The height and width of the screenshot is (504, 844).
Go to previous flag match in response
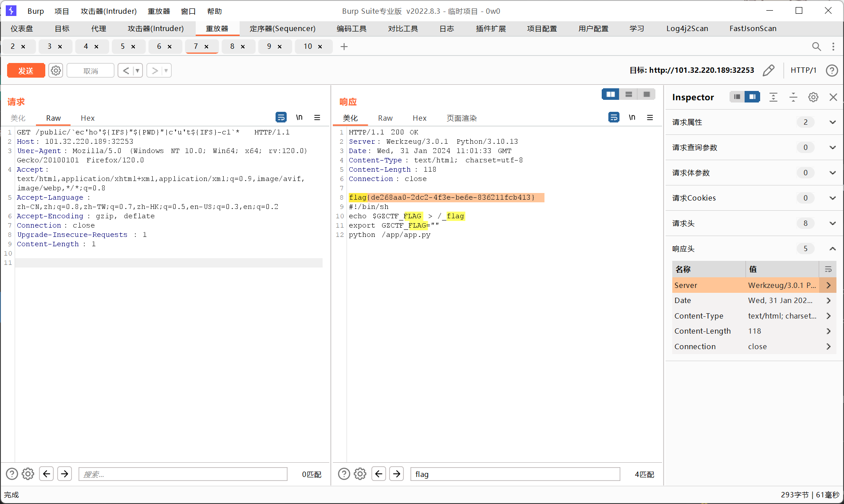pos(379,474)
